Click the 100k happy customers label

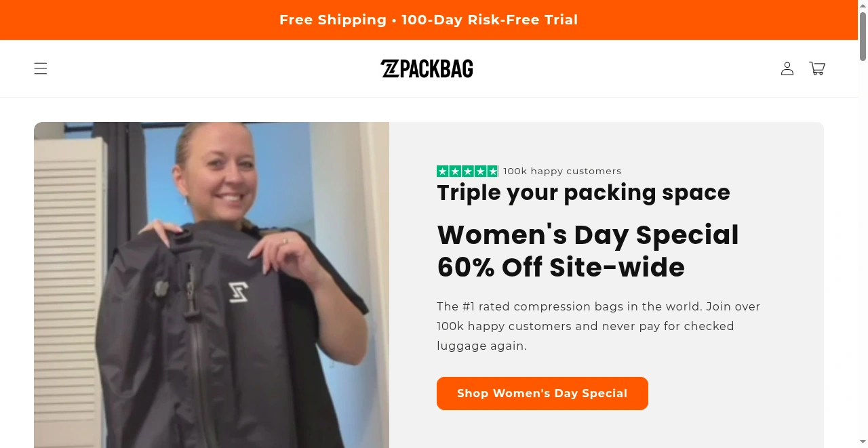click(x=562, y=171)
